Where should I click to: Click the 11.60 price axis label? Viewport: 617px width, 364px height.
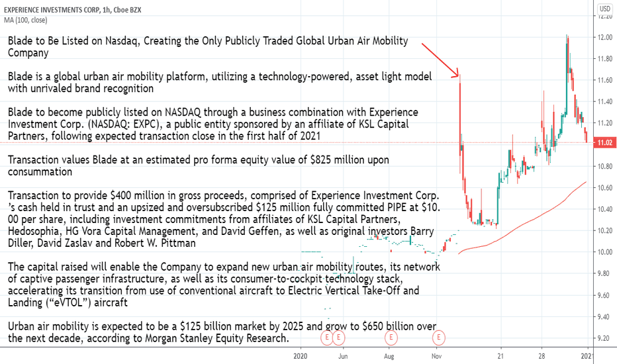pos(605,80)
